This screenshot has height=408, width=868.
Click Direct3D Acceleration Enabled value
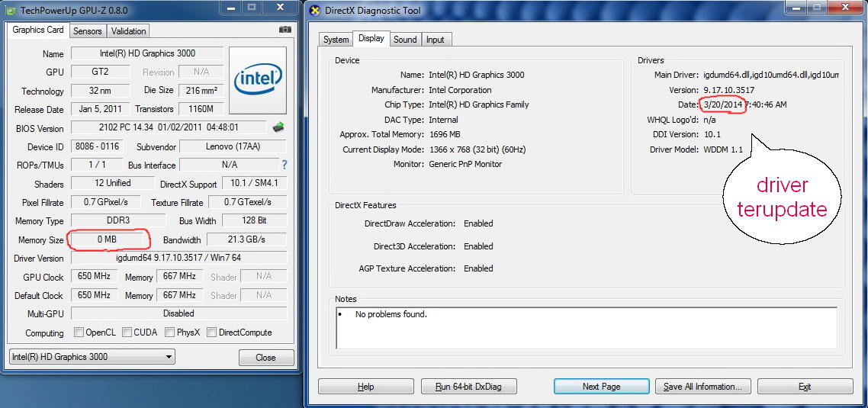click(x=478, y=246)
